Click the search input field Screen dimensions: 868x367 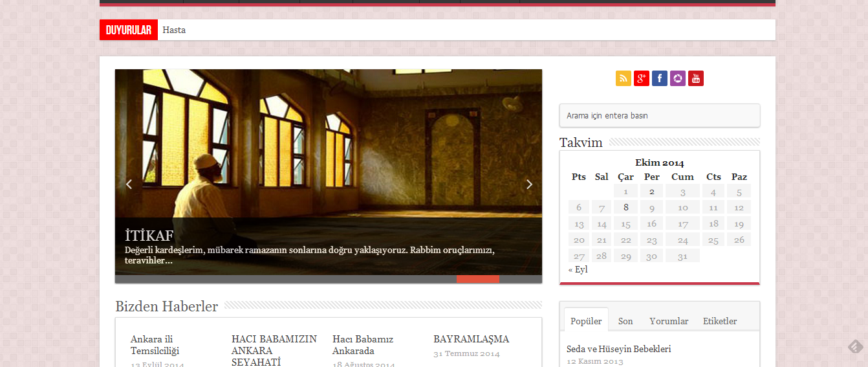(x=659, y=115)
